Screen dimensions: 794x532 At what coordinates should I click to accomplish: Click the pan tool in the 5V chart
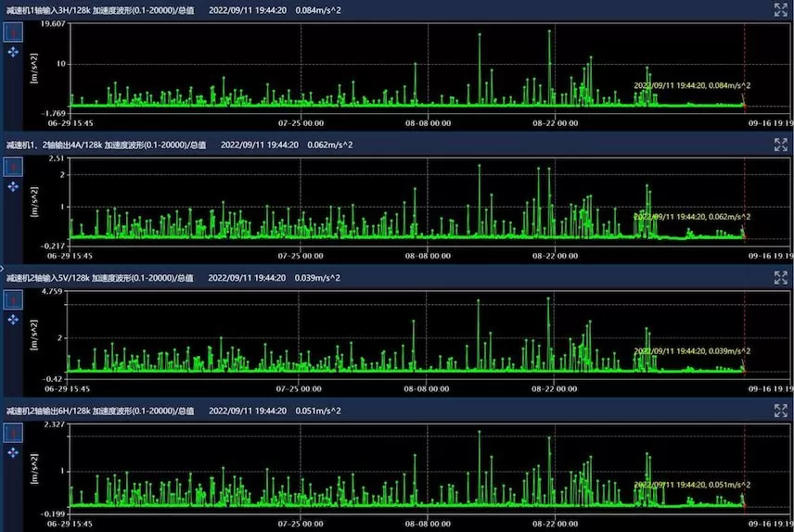(x=13, y=320)
